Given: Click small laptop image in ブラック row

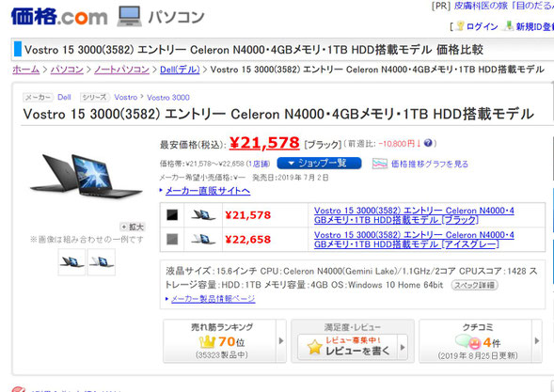Looking at the screenshot, I should [x=203, y=214].
